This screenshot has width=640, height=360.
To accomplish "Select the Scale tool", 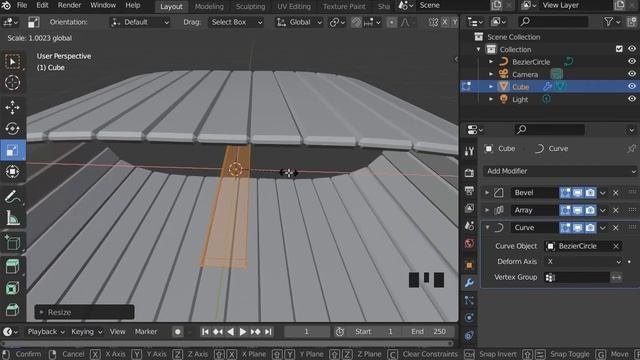I will pyautogui.click(x=12, y=150).
